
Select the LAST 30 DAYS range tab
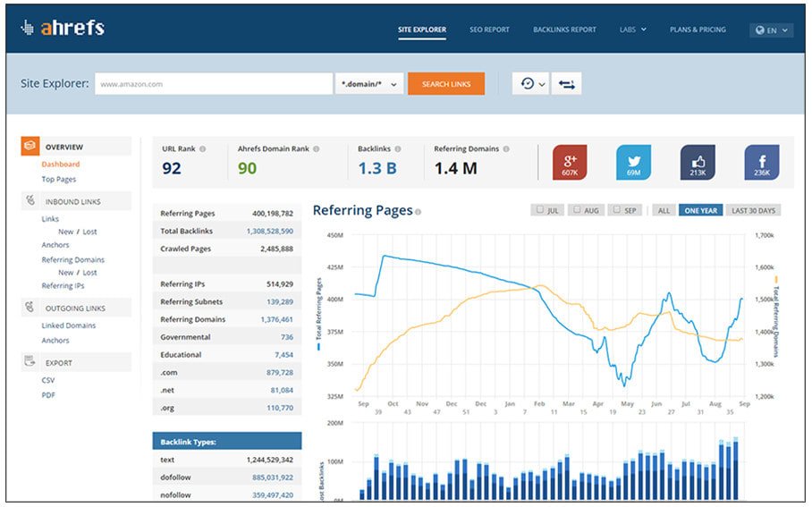point(754,210)
